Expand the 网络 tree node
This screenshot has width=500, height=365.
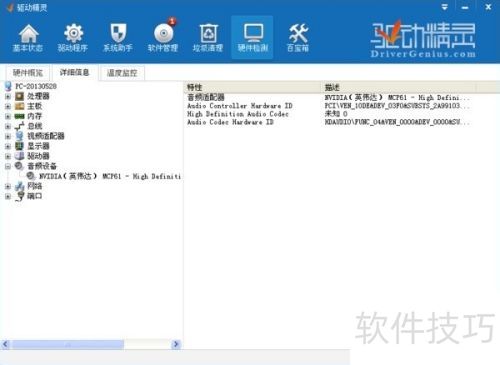[8, 186]
